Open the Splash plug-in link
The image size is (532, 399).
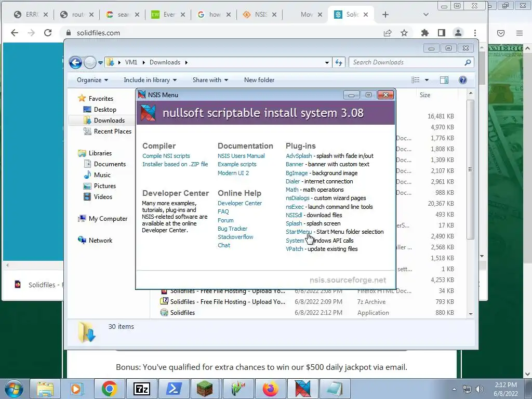tap(294, 223)
